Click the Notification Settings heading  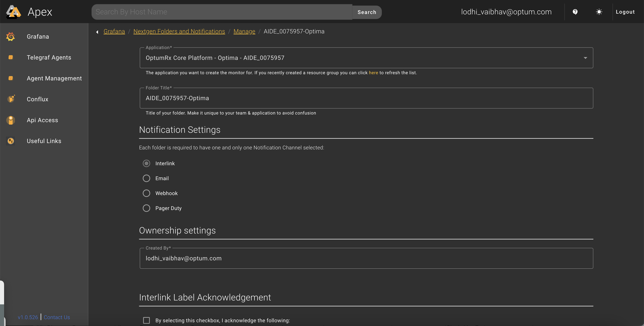(x=179, y=130)
